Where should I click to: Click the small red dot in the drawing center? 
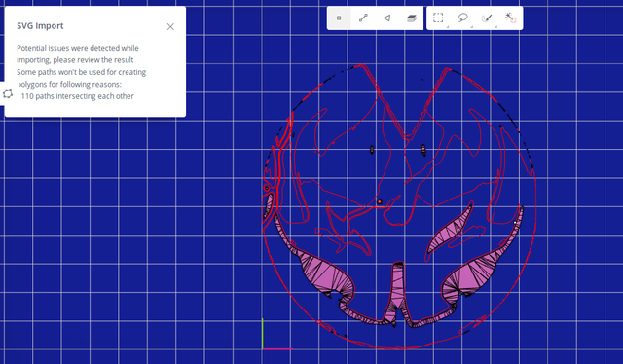[x=380, y=201]
